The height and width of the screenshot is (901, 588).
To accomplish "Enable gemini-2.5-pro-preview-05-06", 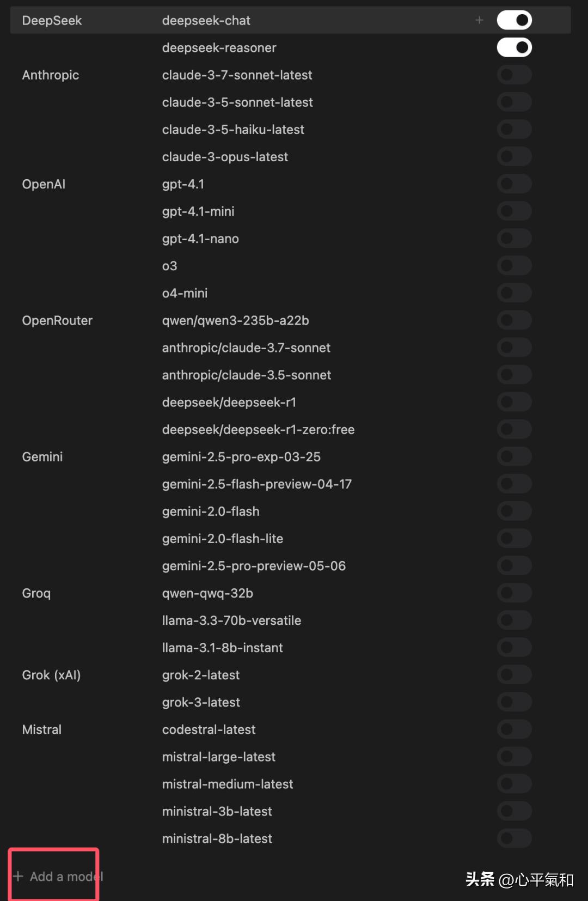I will pyautogui.click(x=514, y=565).
